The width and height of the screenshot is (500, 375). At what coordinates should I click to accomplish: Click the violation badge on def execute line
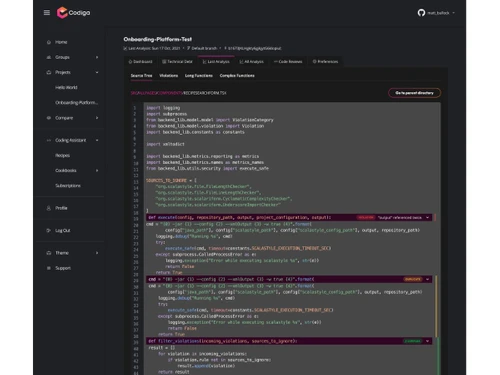click(366, 218)
